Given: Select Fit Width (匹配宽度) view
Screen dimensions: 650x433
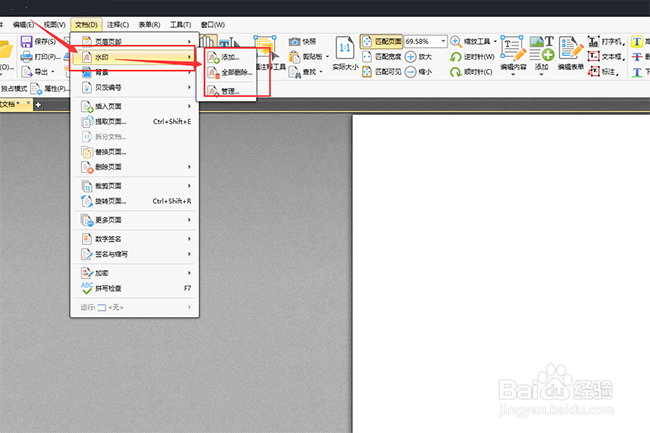Looking at the screenshot, I should pos(382,56).
